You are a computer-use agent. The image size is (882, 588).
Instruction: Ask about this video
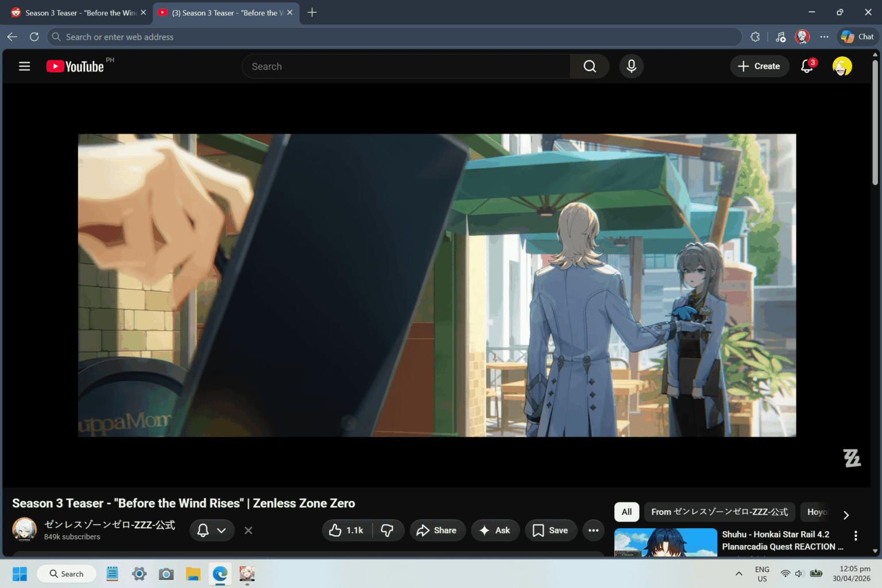tap(495, 531)
